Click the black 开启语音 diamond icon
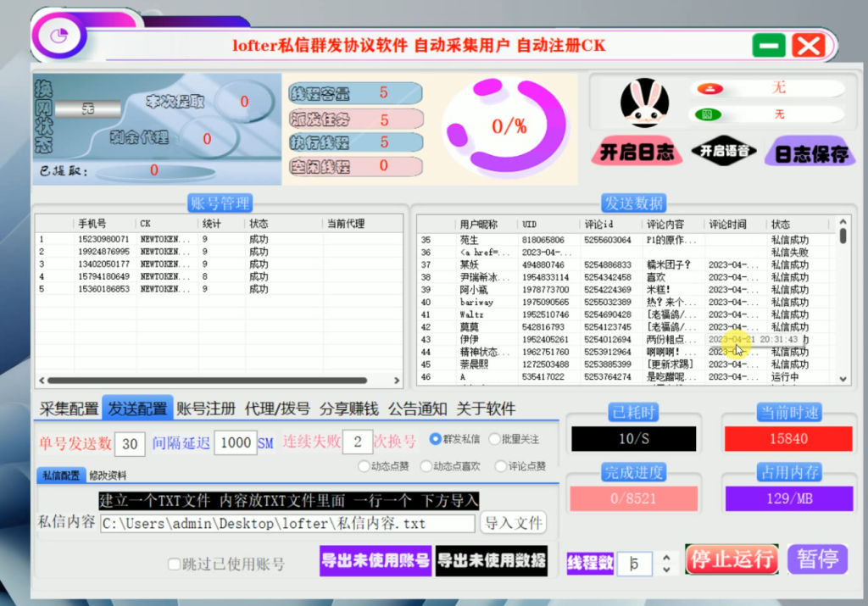Screen dimensions: 868x606 coord(723,153)
